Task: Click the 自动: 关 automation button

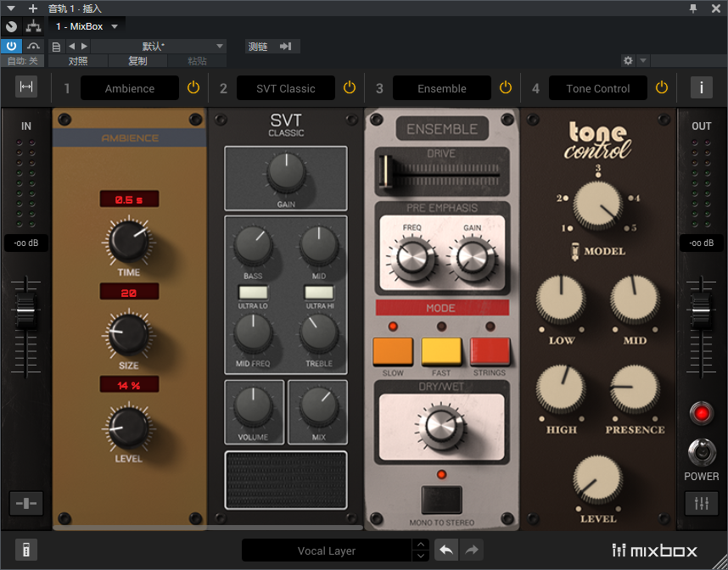Action: (22, 61)
